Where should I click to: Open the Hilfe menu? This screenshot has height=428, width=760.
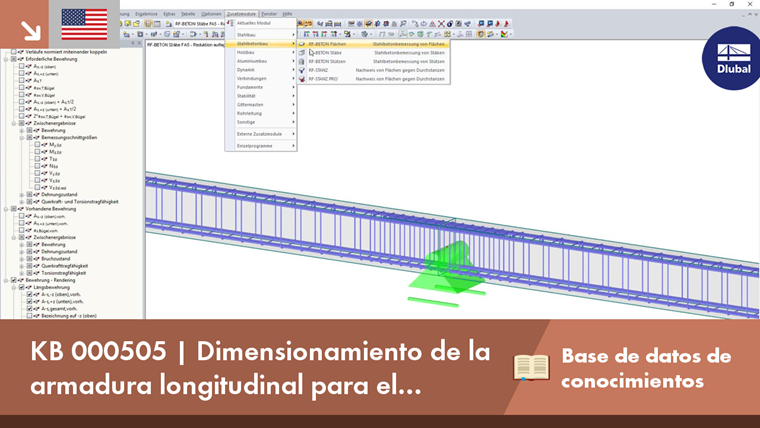[x=287, y=14]
